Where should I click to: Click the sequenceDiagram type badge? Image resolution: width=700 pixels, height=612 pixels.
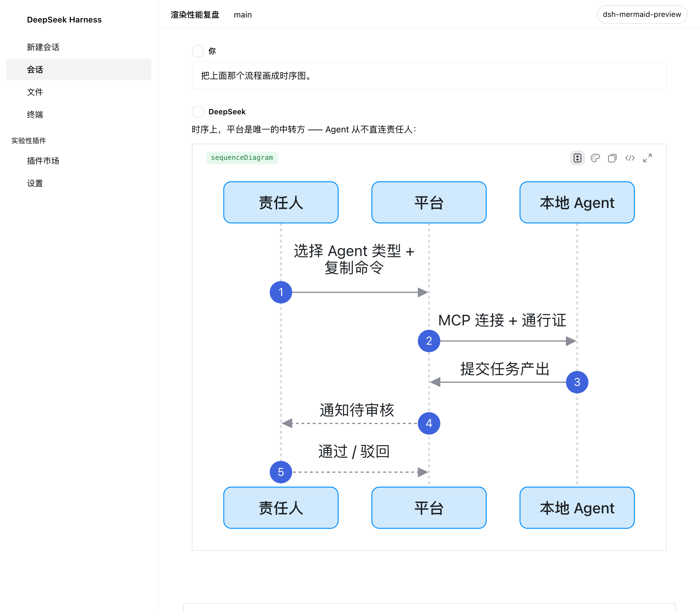coord(242,158)
